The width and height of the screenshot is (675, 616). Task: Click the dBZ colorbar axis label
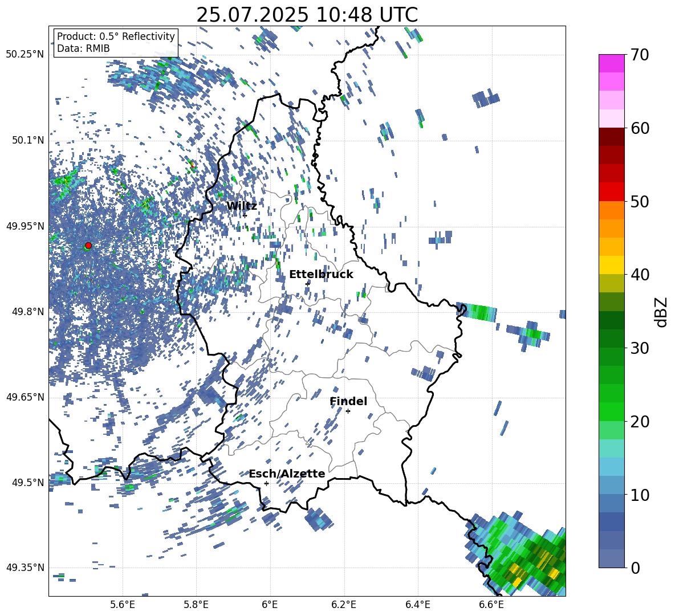pos(662,312)
